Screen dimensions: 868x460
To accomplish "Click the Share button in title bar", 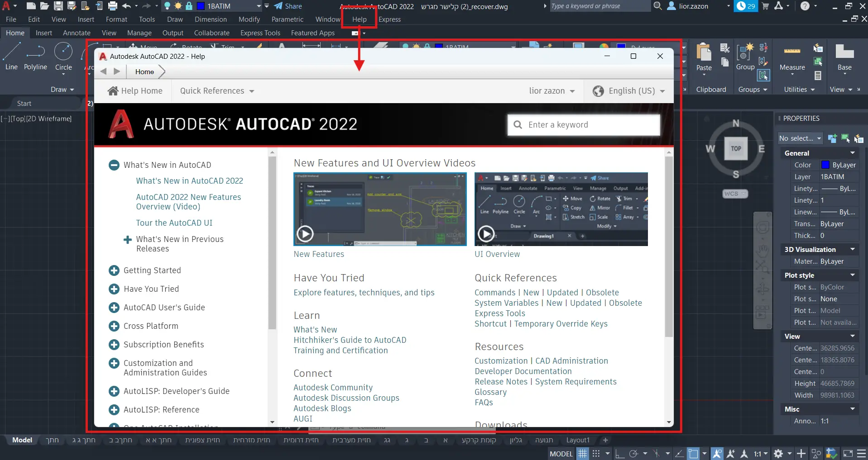I will pyautogui.click(x=288, y=6).
